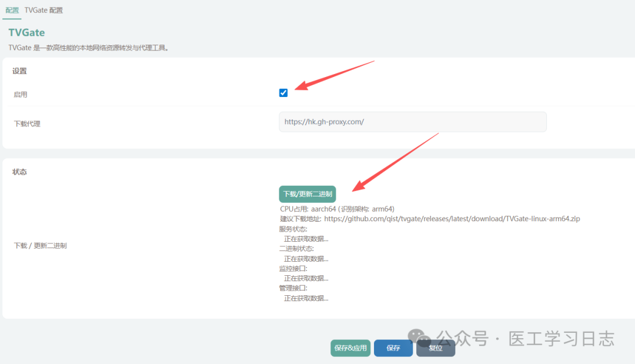
Task: Click the 状态 section title
Action: point(19,172)
